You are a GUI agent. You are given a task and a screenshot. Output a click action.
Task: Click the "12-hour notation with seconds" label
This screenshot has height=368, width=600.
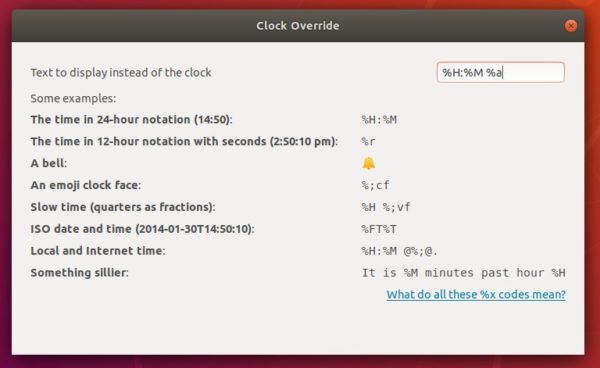(184, 142)
